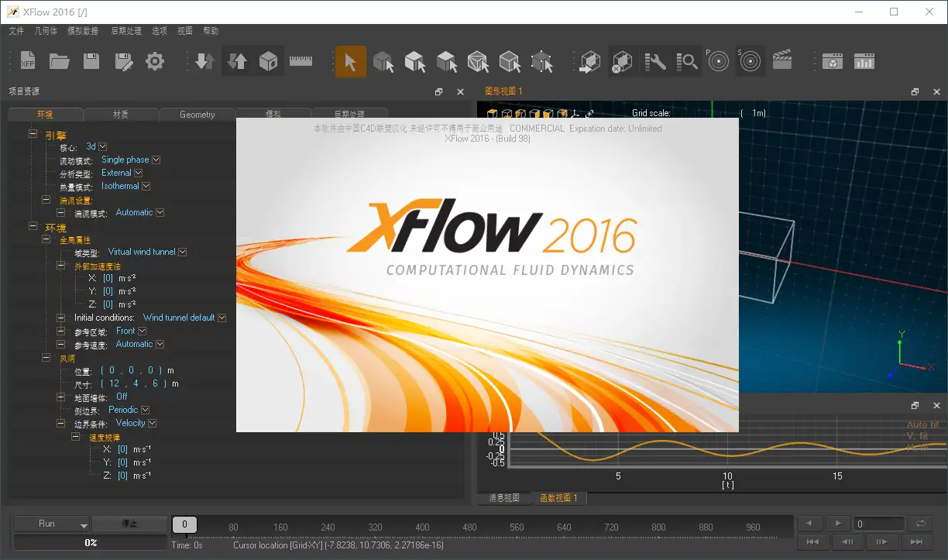Jump to the last frame button
Image resolution: width=948 pixels, height=560 pixels.
click(x=915, y=541)
